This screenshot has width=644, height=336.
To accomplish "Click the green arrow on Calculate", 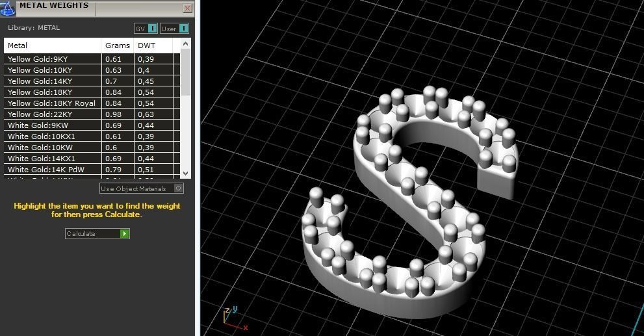I will pos(125,234).
